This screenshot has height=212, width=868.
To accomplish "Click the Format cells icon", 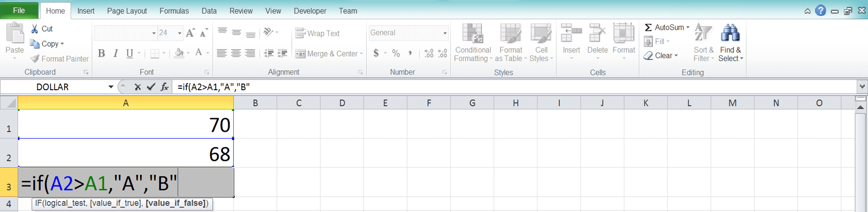I will tap(624, 33).
